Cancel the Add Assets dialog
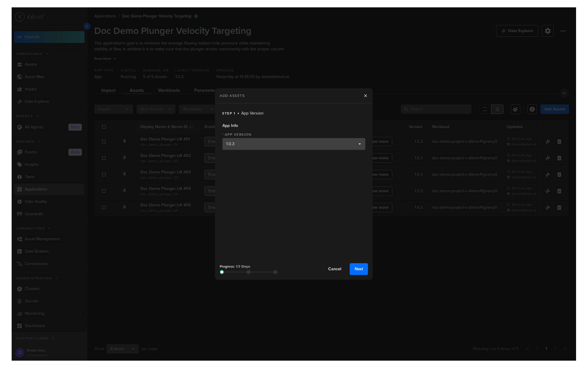Screen dimensions: 588x368 click(x=334, y=269)
